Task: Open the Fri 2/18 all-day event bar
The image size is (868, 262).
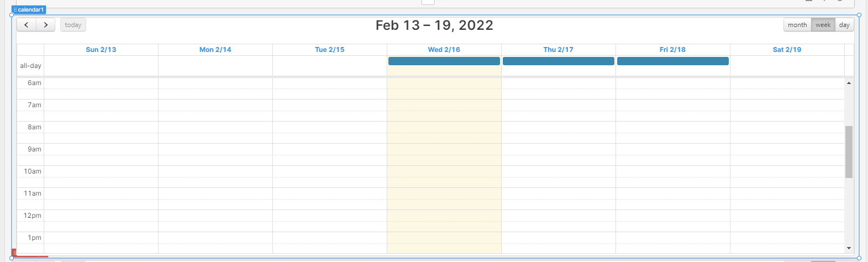Action: click(673, 61)
